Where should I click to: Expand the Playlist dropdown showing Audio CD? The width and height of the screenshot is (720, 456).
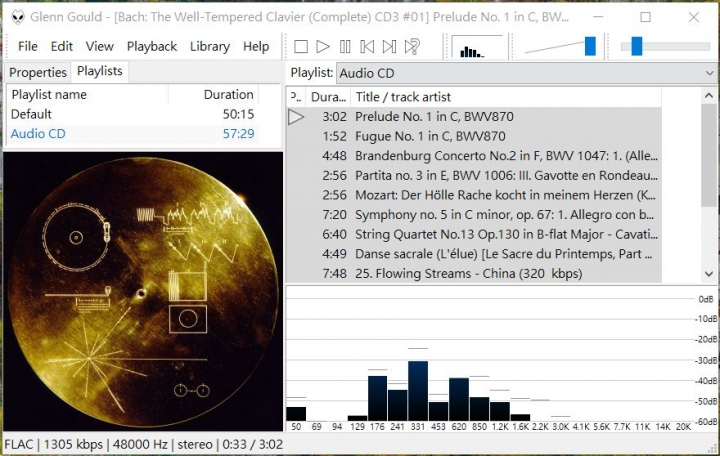526,73
